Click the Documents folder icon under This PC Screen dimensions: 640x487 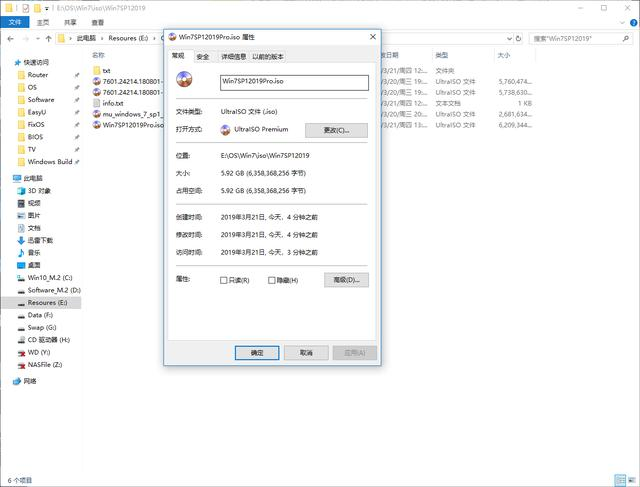pos(21,228)
